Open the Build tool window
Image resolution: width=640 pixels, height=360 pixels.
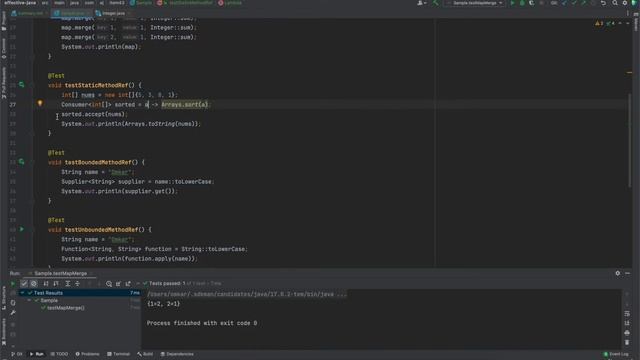tap(145, 354)
